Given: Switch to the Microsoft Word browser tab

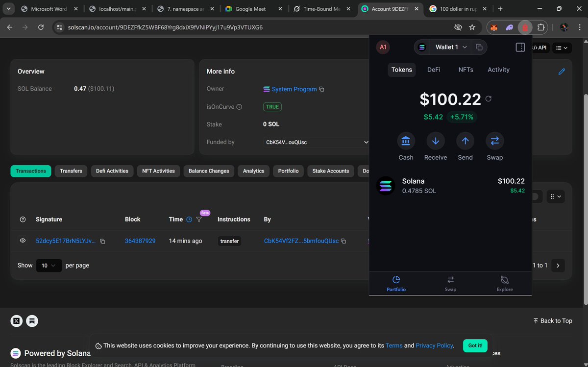Looking at the screenshot, I should coord(49,9).
